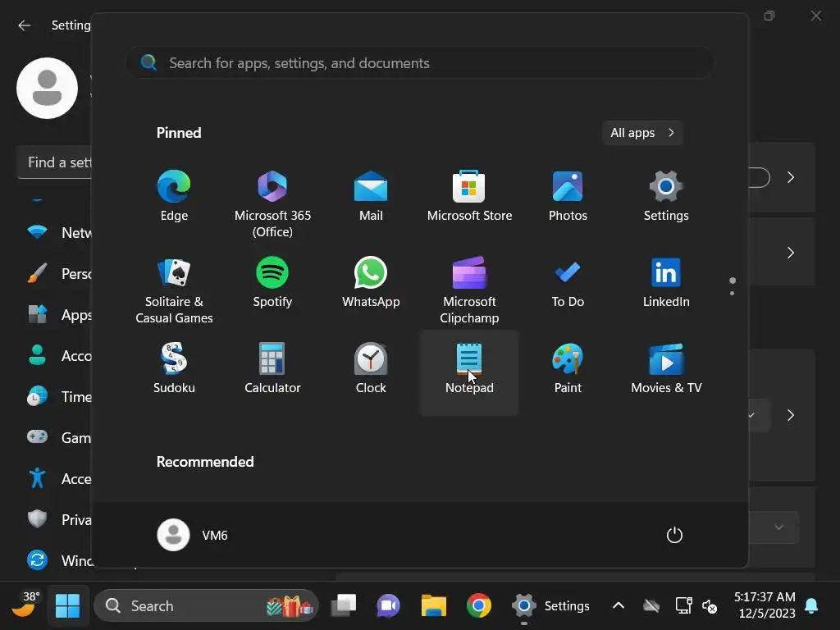Open Accessibility in Settings sidebar

coord(59,479)
